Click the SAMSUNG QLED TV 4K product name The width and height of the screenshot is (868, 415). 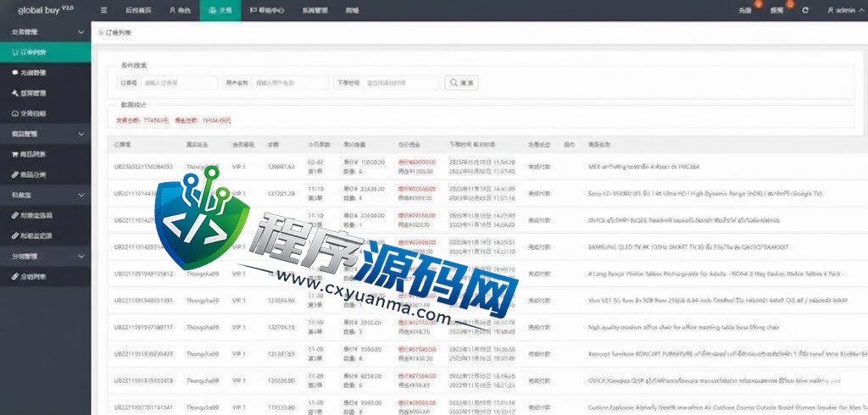[x=688, y=246]
